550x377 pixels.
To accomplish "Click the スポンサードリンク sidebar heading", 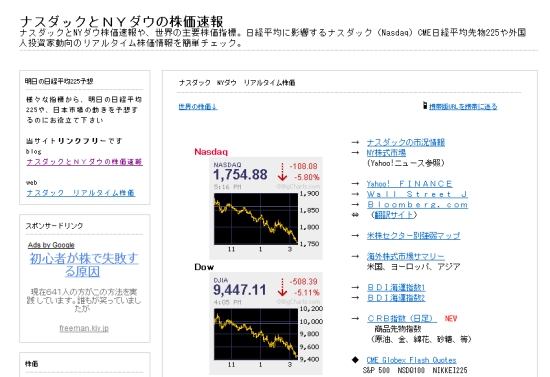I will point(54,225).
